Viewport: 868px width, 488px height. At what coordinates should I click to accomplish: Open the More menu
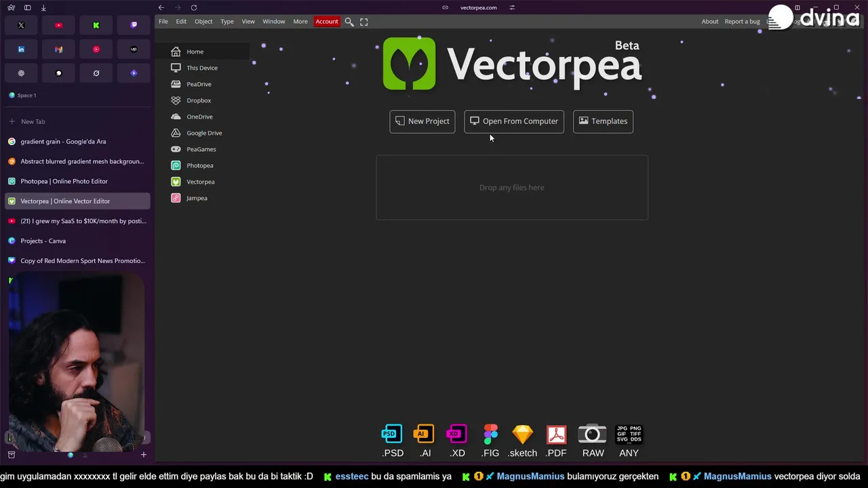click(x=300, y=22)
